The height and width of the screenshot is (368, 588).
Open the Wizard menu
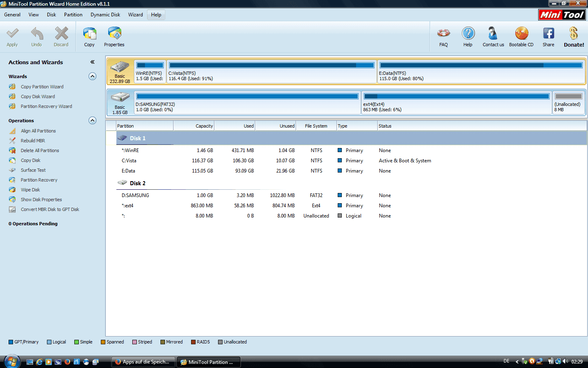[136, 15]
